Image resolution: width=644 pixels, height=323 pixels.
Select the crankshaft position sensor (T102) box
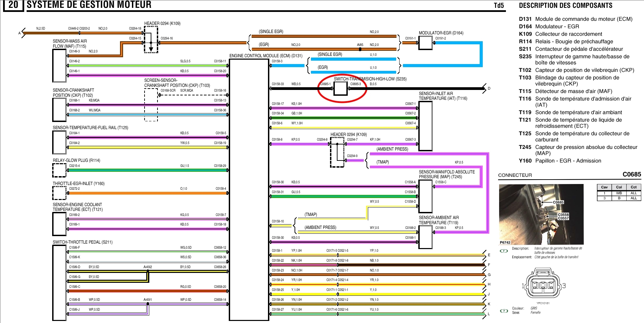pyautogui.click(x=59, y=110)
